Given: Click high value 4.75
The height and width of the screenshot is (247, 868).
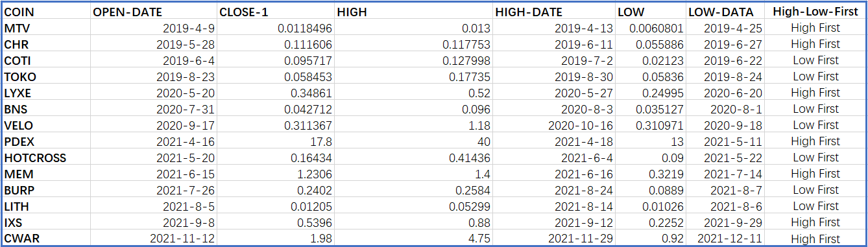Looking at the screenshot, I should click(x=479, y=239).
